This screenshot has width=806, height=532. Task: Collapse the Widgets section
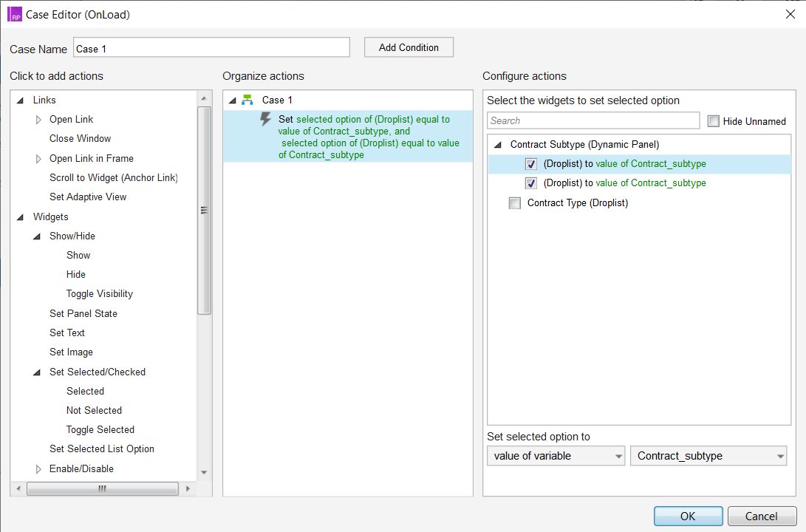[x=21, y=217]
